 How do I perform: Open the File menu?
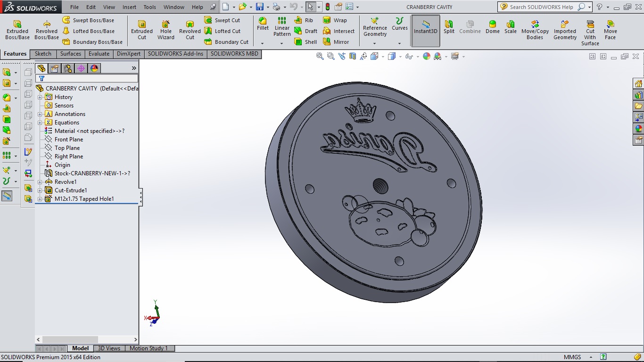(74, 7)
